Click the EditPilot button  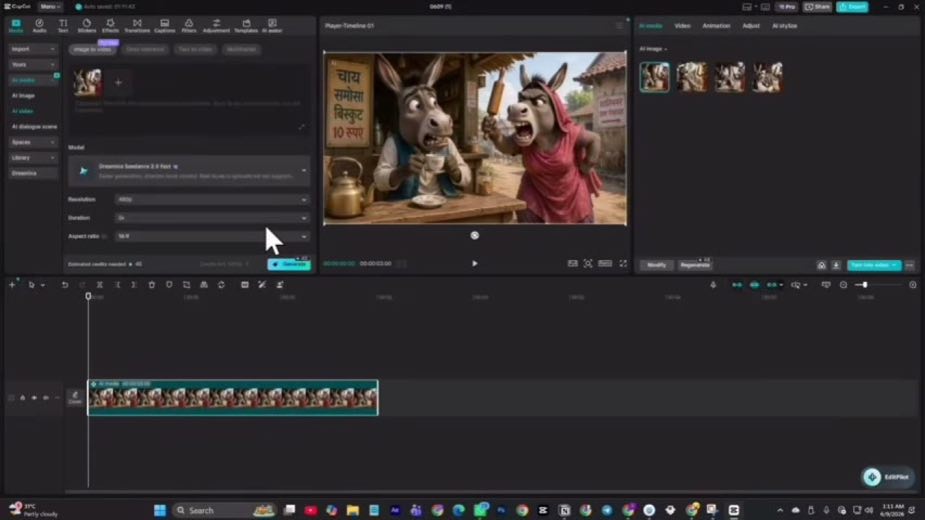pos(887,477)
